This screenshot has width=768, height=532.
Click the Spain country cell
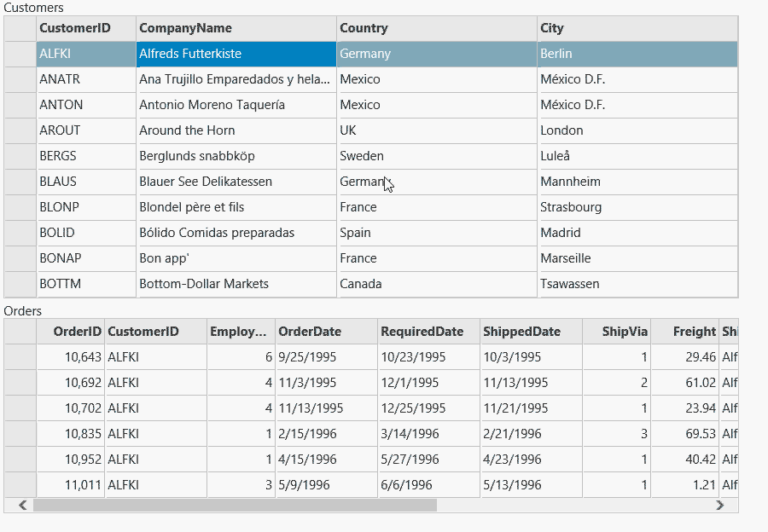click(436, 233)
